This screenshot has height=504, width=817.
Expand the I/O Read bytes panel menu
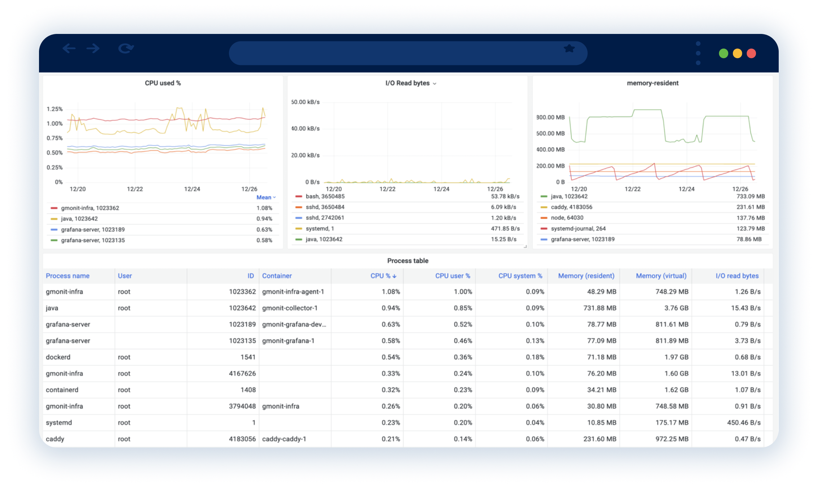coord(435,83)
